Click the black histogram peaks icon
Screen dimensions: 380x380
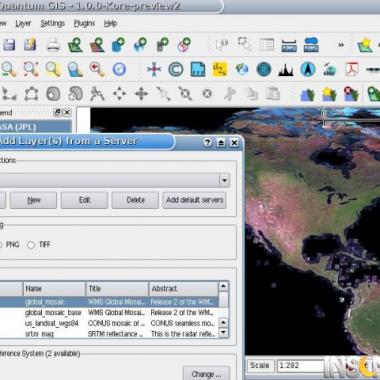[x=286, y=69]
